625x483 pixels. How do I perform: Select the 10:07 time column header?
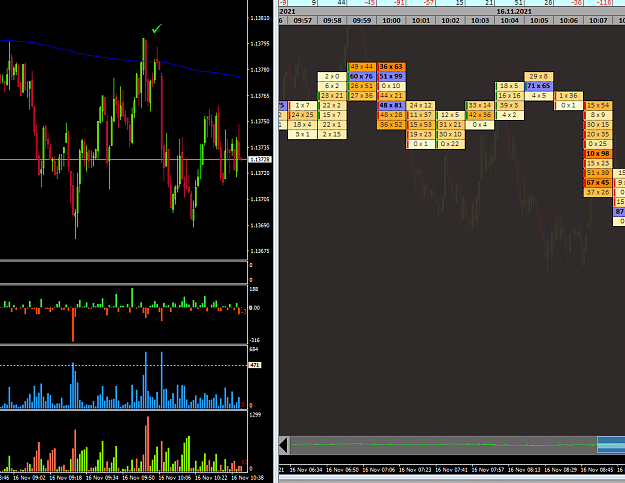[597, 20]
